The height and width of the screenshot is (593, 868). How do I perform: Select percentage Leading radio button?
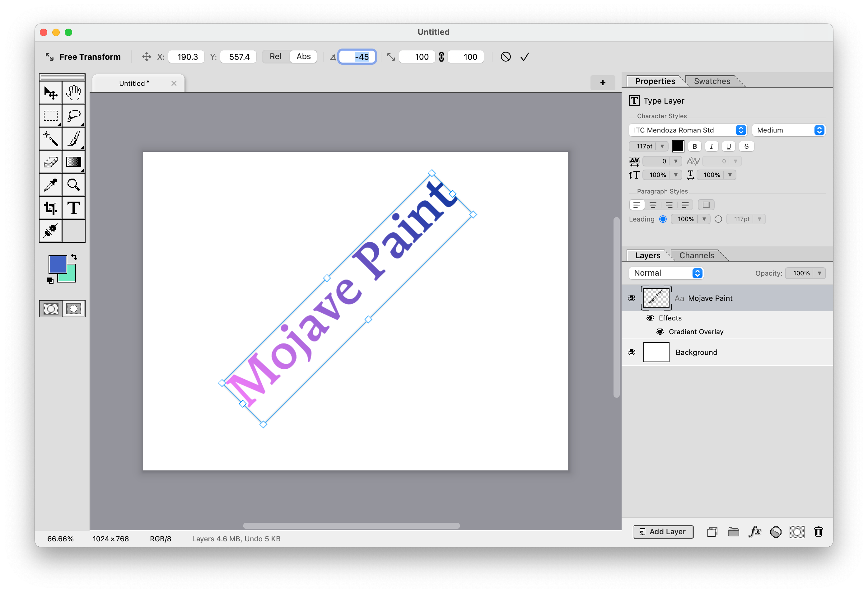(x=663, y=219)
